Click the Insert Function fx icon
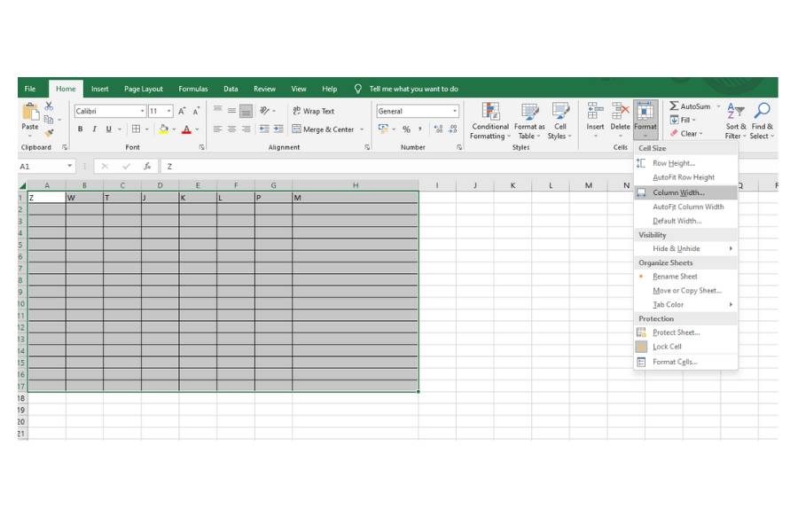The height and width of the screenshot is (532, 798). point(147,167)
